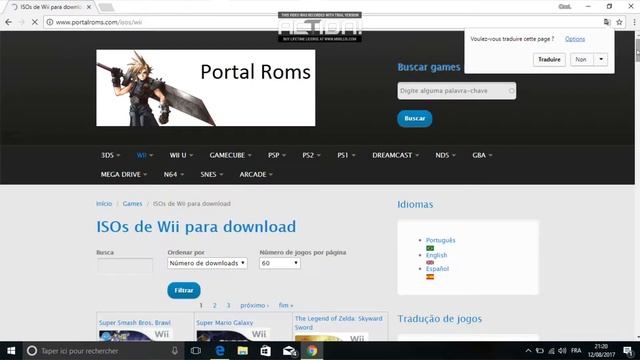Screen dimensions: 640x360
Task: Open Super Smash Bros. Brawl game link
Action: coord(135,322)
